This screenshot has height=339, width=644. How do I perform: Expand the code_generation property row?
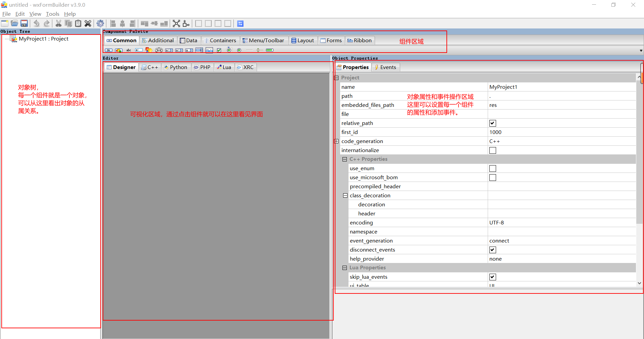click(336, 141)
